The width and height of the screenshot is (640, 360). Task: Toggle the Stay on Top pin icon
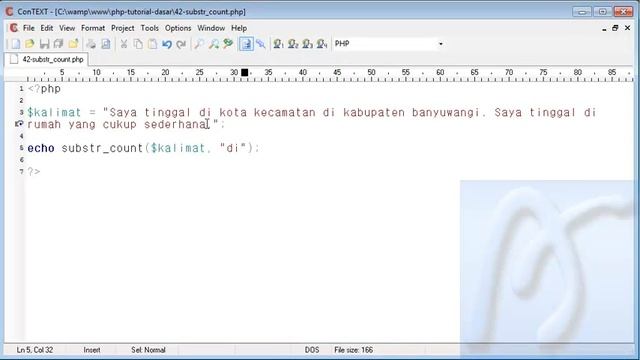click(261, 44)
